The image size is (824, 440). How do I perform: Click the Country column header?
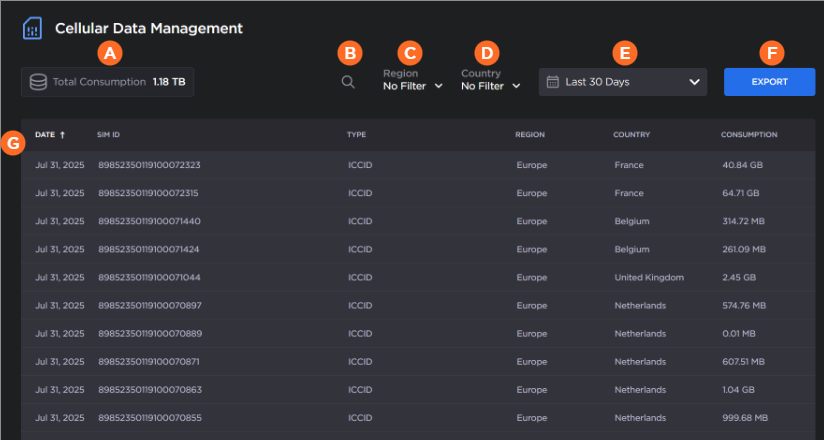pos(632,134)
